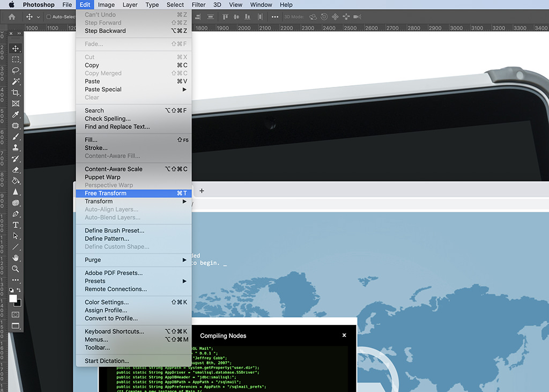
Task: Click align vertical centers icon
Action: 236,17
